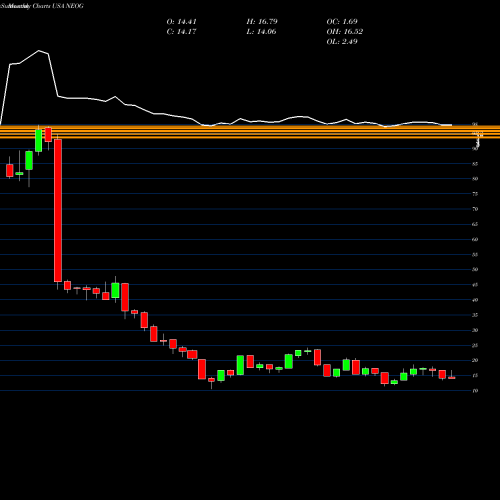Image resolution: width=500 pixels, height=500 pixels.
Task: Click the tall red candle dropping from 93 to 46
Action: coord(58,211)
